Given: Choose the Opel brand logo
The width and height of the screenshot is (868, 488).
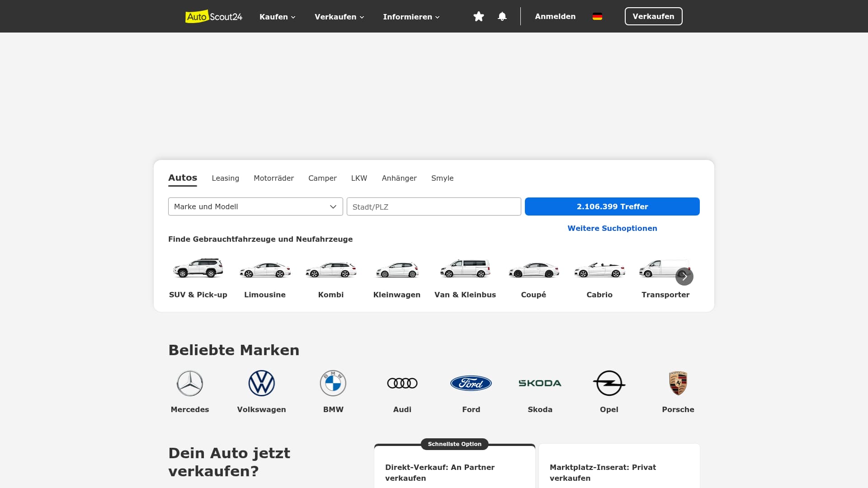Looking at the screenshot, I should pos(609,383).
